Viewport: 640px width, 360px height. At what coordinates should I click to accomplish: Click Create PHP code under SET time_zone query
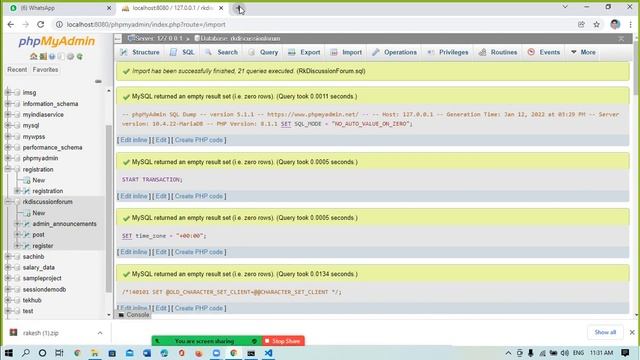click(199, 252)
